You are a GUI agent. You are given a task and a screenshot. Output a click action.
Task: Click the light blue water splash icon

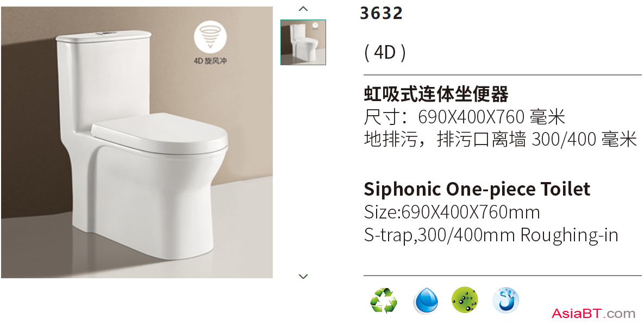[x=506, y=299]
